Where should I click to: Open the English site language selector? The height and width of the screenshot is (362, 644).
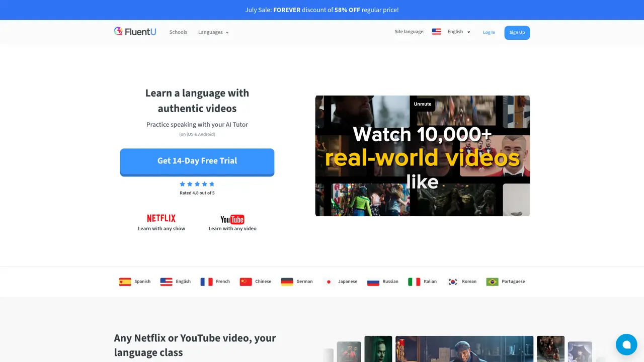(x=459, y=32)
